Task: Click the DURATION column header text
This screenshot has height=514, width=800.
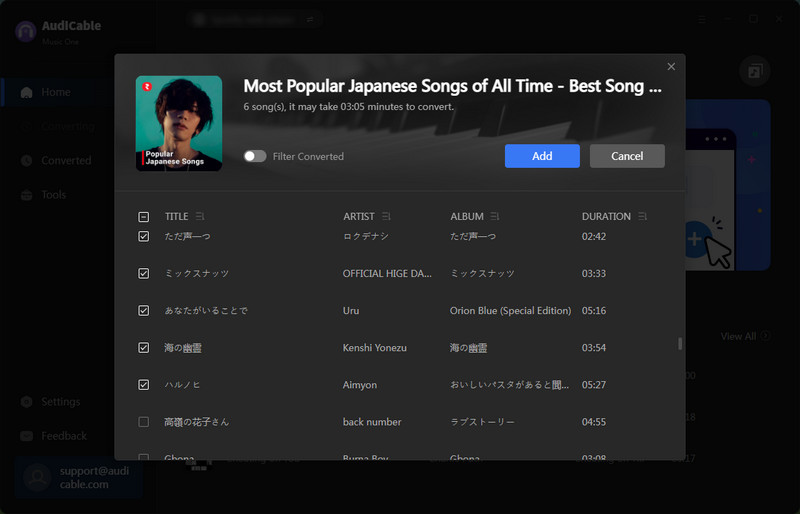Action: click(x=606, y=216)
